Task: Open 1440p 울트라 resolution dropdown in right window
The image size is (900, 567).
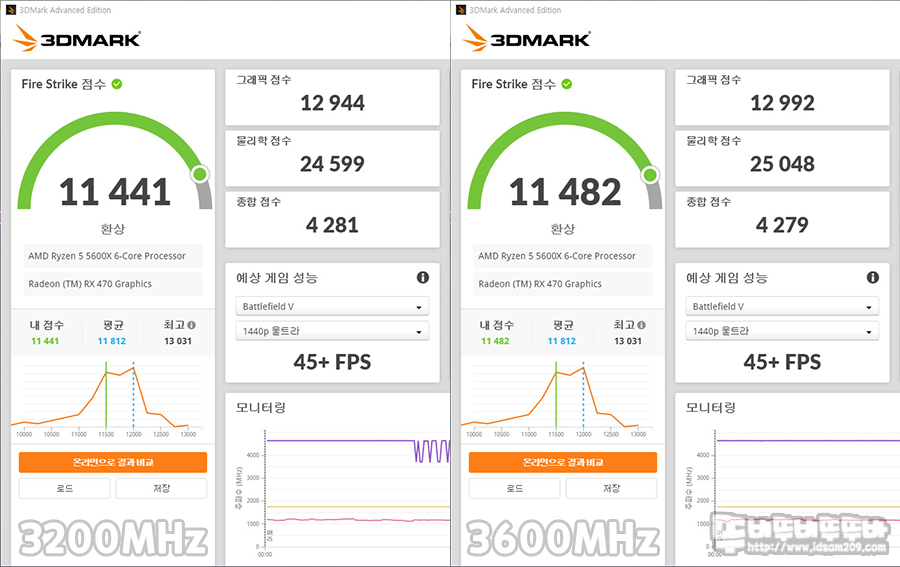Action: tap(782, 331)
